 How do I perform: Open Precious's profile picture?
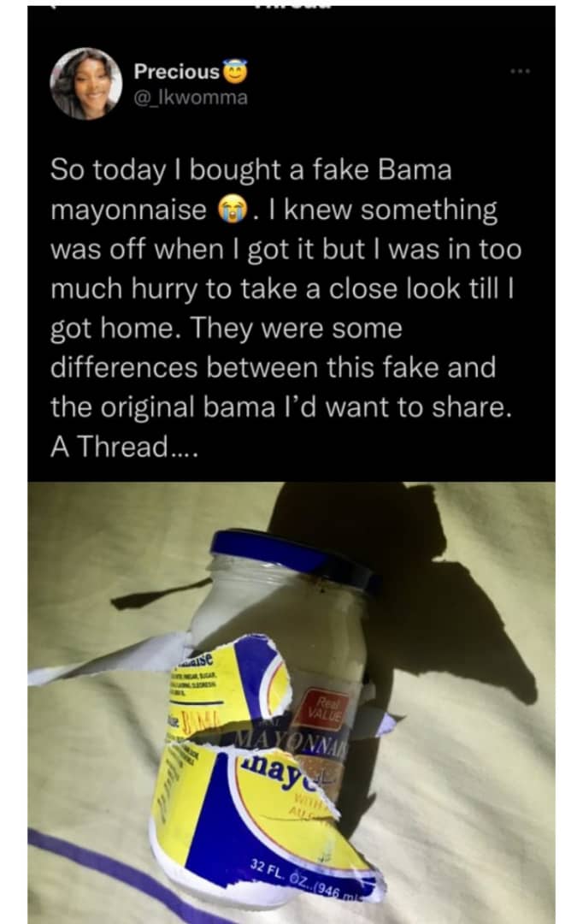point(85,83)
